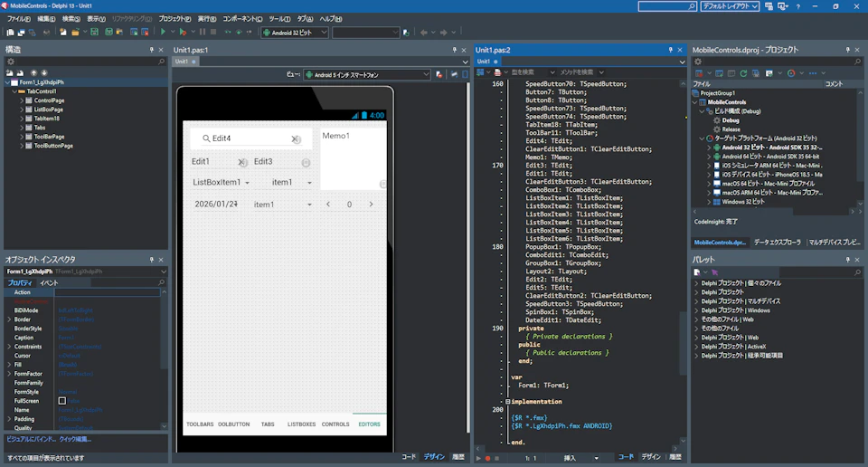Click the Refresh icon in the Projects panel
The image size is (868, 467).
(x=743, y=73)
